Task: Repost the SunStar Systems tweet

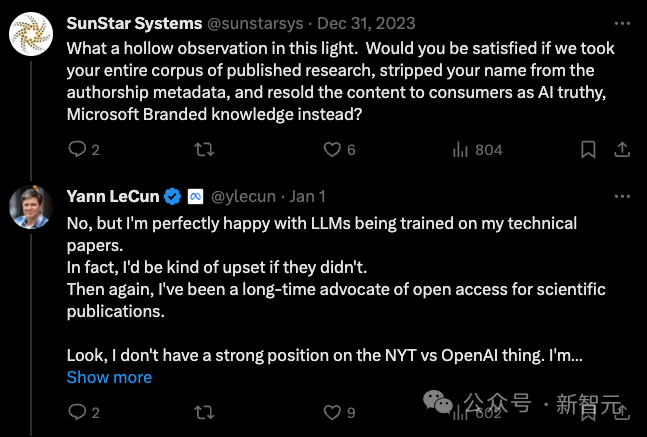Action: pos(203,150)
